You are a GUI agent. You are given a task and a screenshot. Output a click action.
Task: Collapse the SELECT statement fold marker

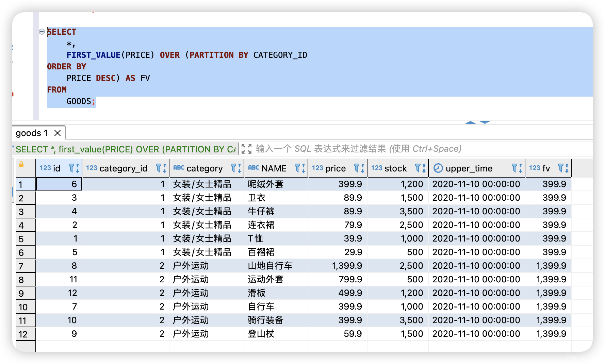click(42, 32)
